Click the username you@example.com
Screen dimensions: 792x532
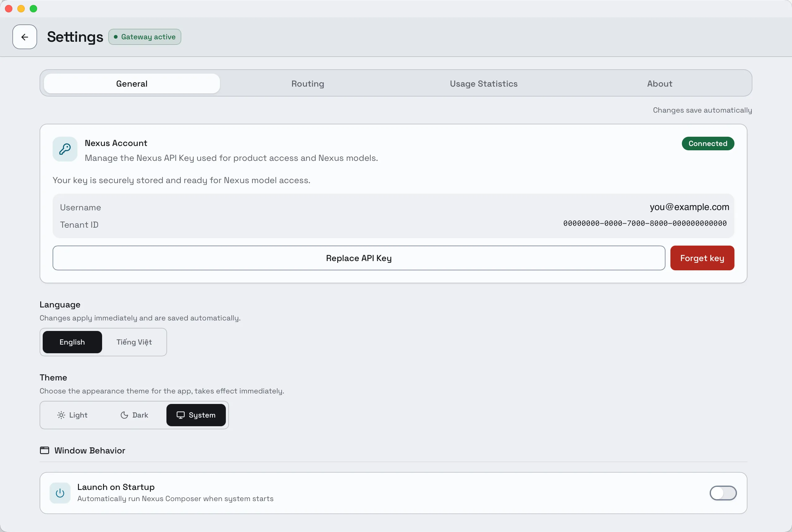[x=689, y=207]
